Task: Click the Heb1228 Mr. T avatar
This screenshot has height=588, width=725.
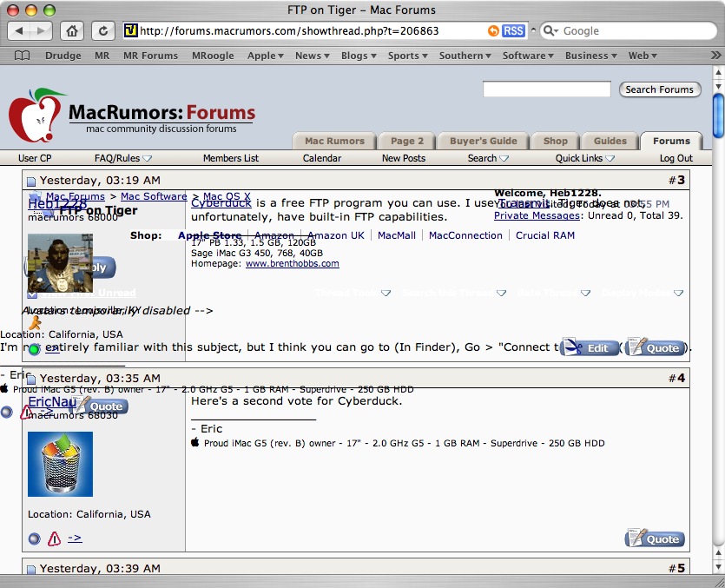Action: tap(60, 262)
